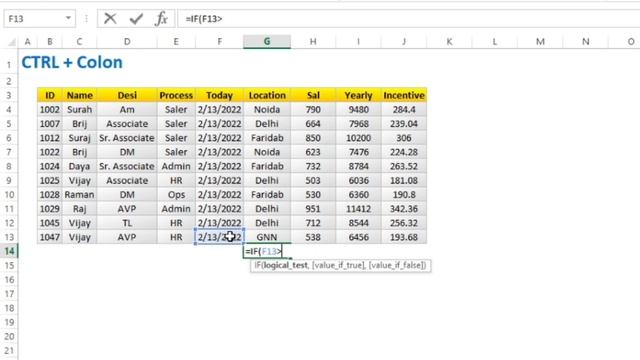This screenshot has width=640, height=360.
Task: Click the incentive cell '306'
Action: (x=404, y=138)
